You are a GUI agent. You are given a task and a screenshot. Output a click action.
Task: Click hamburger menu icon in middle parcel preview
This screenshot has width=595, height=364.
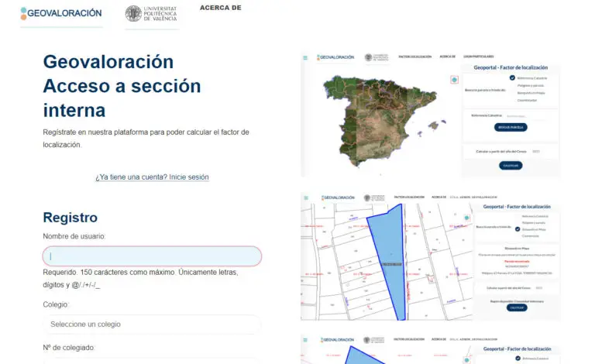click(305, 198)
